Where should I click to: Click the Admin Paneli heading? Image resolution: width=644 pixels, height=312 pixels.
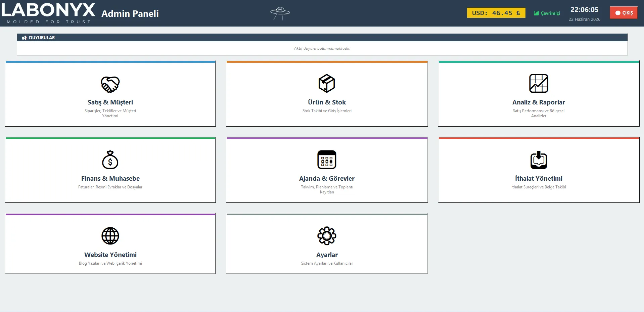[130, 13]
